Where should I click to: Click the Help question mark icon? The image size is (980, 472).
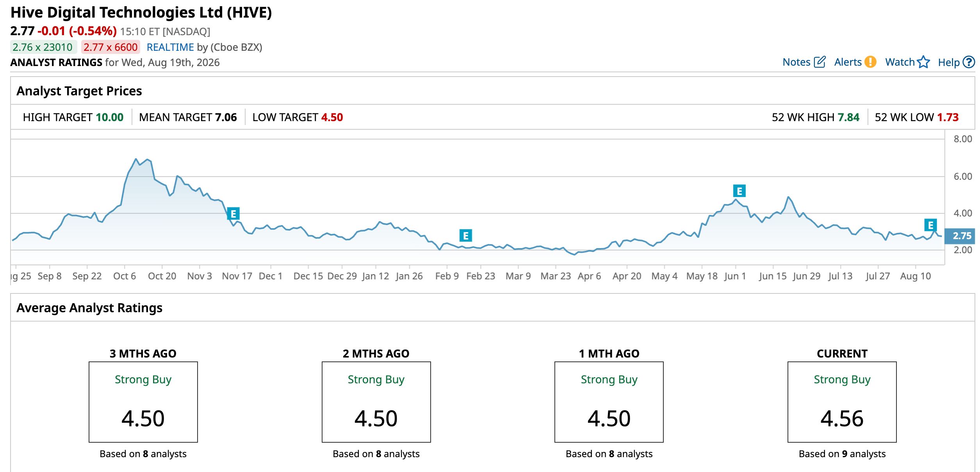point(969,62)
